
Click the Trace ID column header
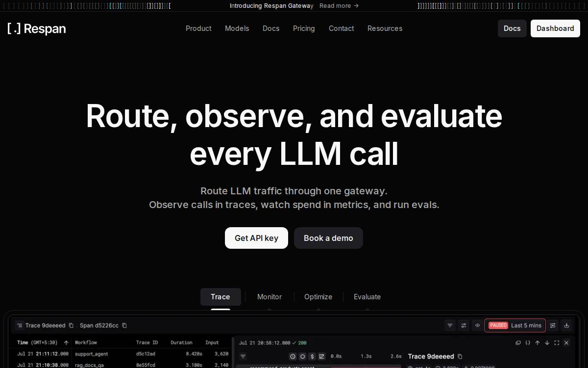point(147,342)
